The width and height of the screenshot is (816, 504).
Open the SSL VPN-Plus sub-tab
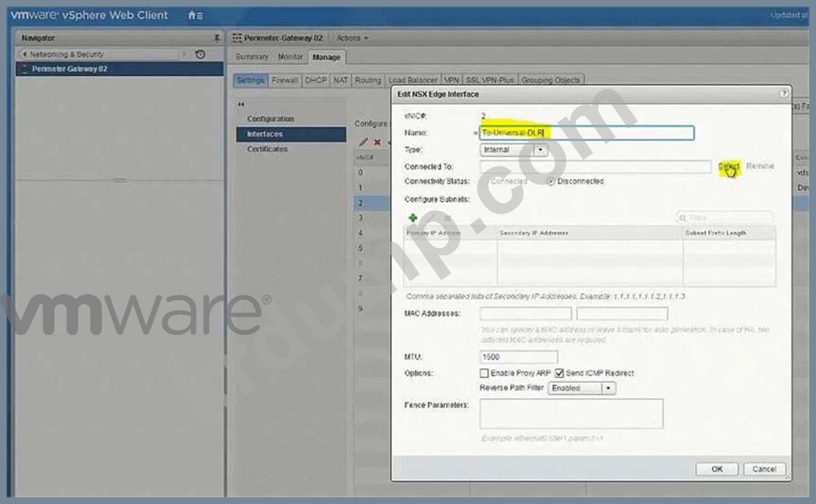pos(490,80)
